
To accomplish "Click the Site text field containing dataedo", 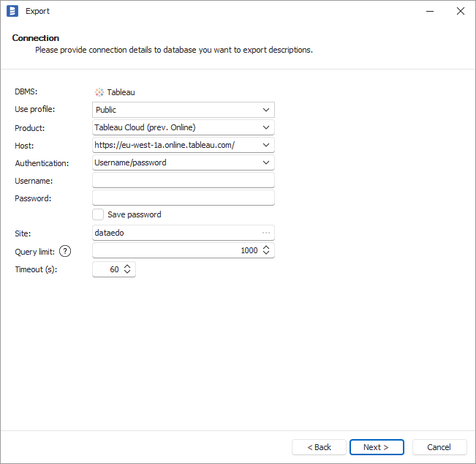I will pos(175,233).
